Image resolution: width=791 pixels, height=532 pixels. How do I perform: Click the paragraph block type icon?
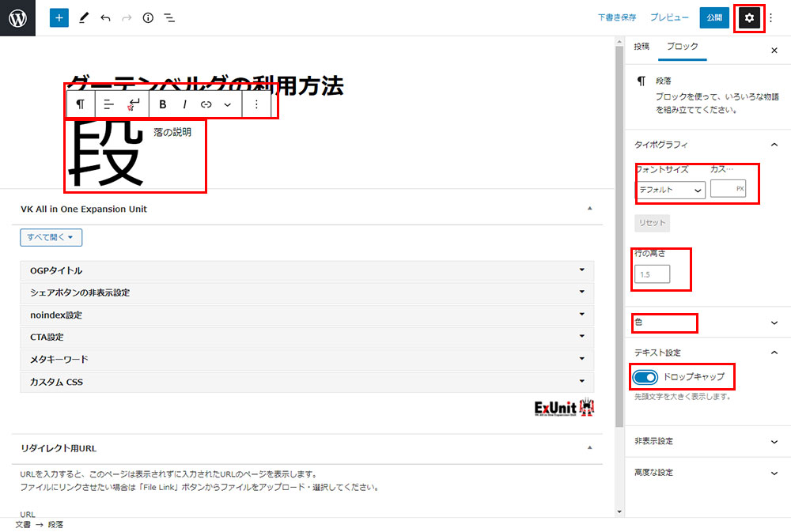[80, 104]
